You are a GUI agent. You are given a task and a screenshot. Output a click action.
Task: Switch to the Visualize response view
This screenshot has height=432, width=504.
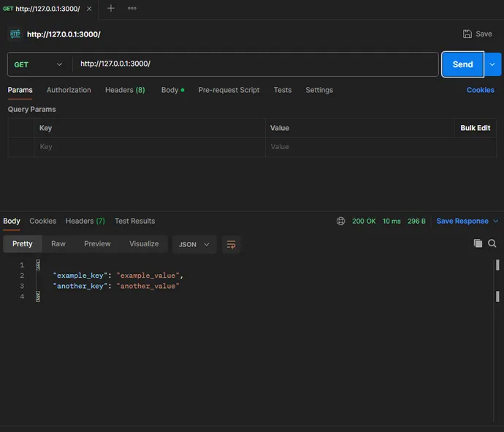coord(144,243)
